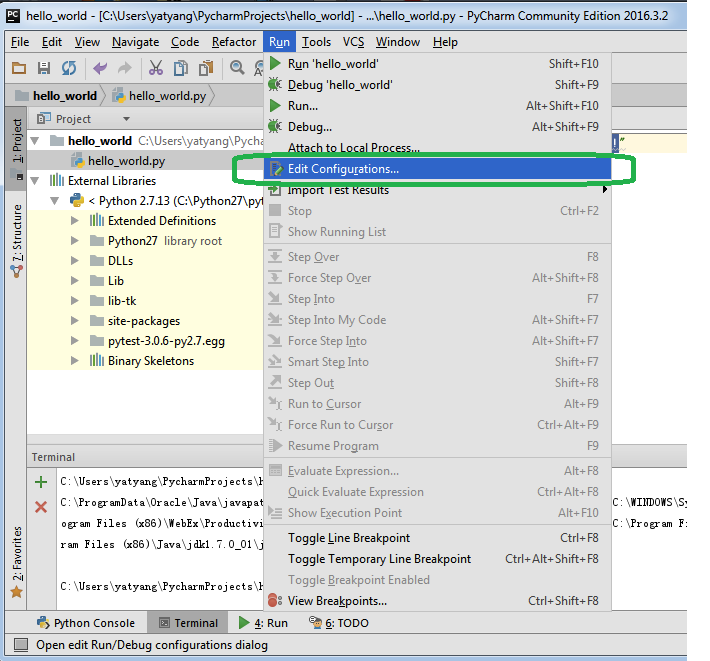
Task: Click the Cut scissors icon
Action: click(155, 68)
